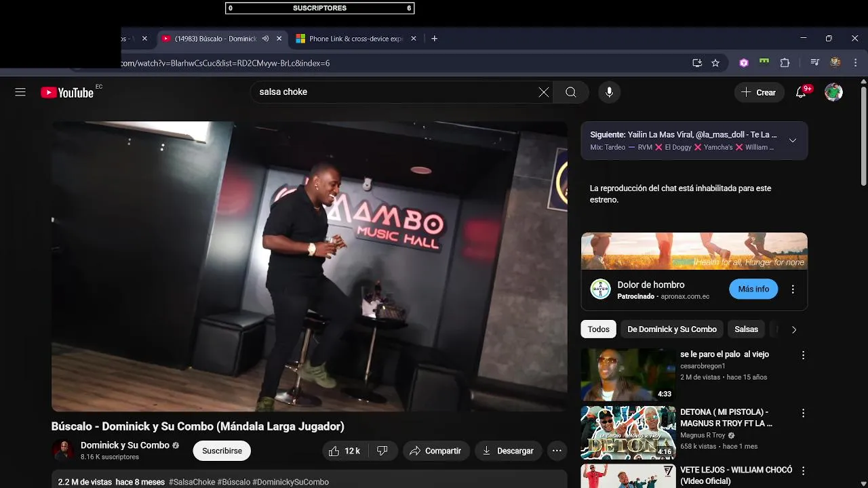Open the 'se le paro el palo al viejo' title

724,354
